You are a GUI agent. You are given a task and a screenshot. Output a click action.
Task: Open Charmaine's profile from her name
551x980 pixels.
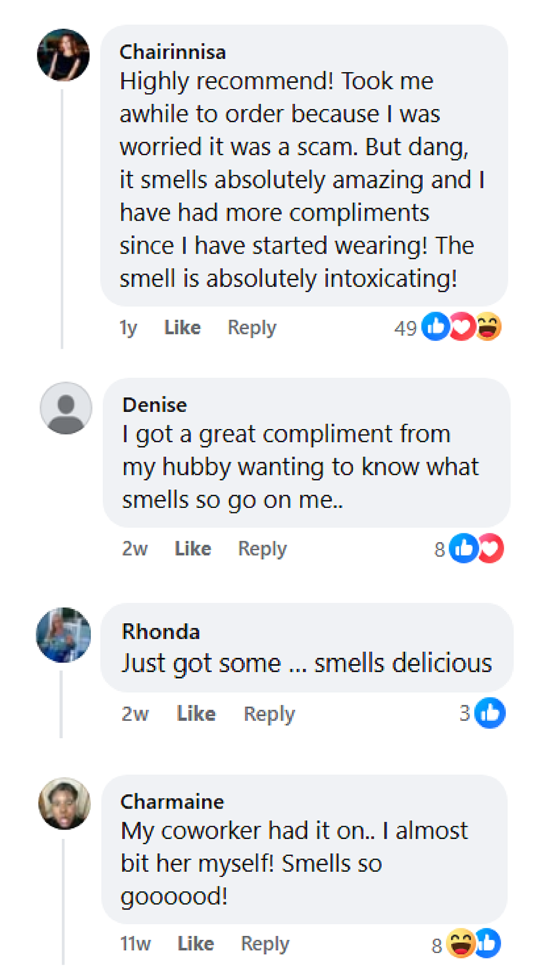coord(172,801)
